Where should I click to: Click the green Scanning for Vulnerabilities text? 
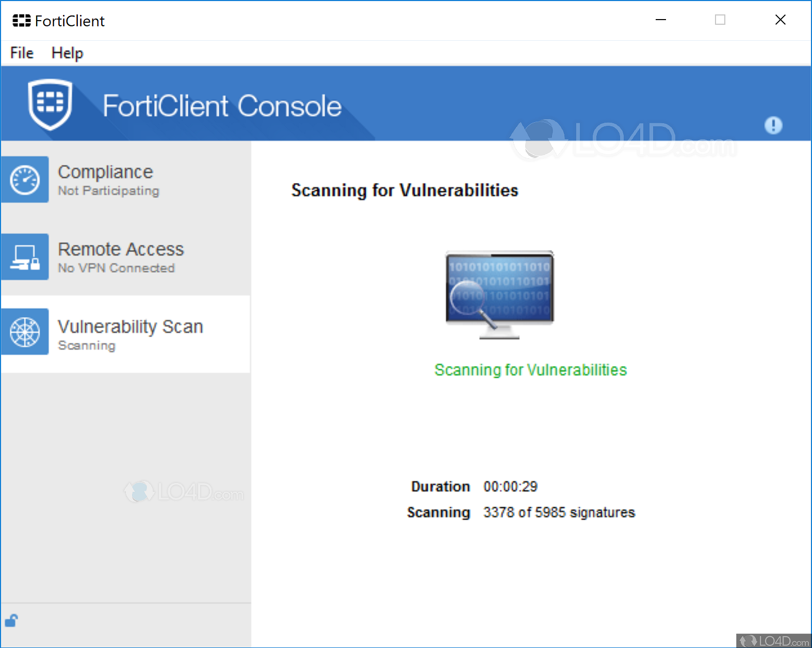[x=530, y=370]
